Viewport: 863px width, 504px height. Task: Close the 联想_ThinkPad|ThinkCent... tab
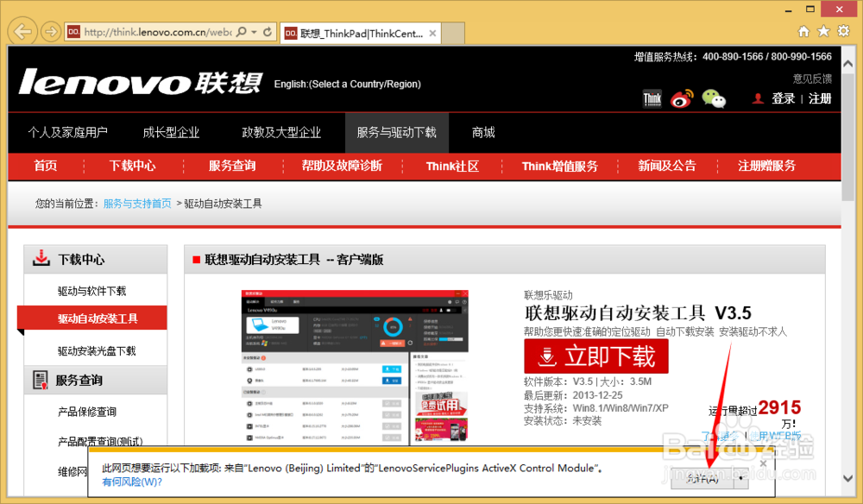coord(432,33)
